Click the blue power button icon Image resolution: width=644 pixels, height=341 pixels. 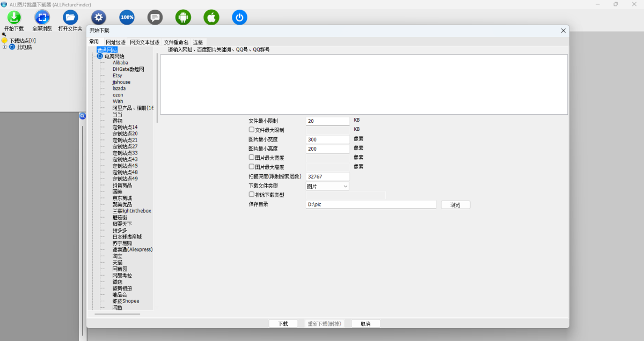pyautogui.click(x=239, y=17)
